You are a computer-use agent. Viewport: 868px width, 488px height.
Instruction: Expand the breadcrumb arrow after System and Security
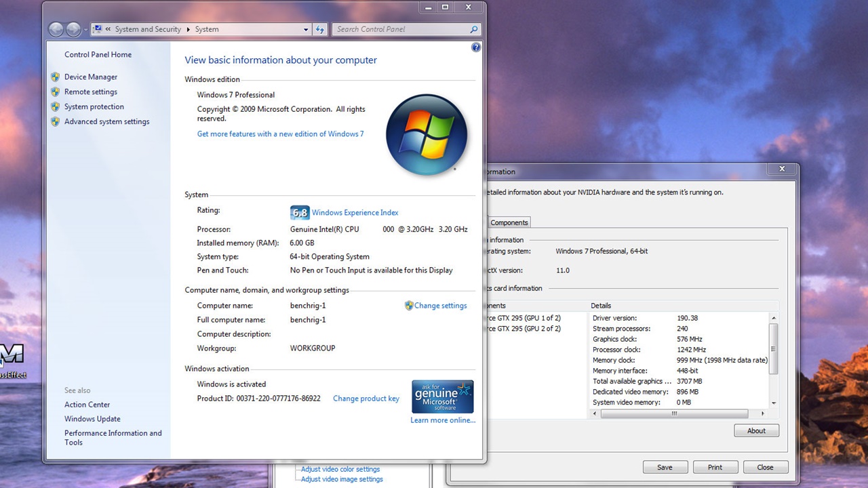click(x=189, y=30)
